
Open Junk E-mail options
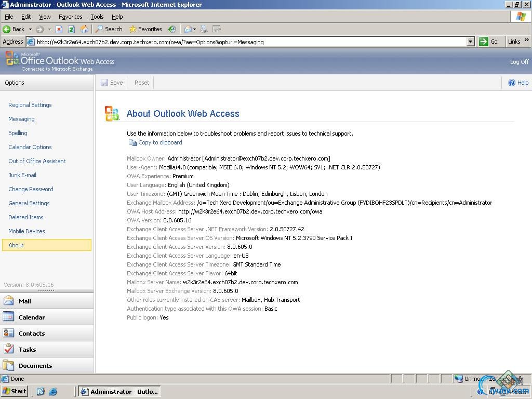[x=22, y=175]
